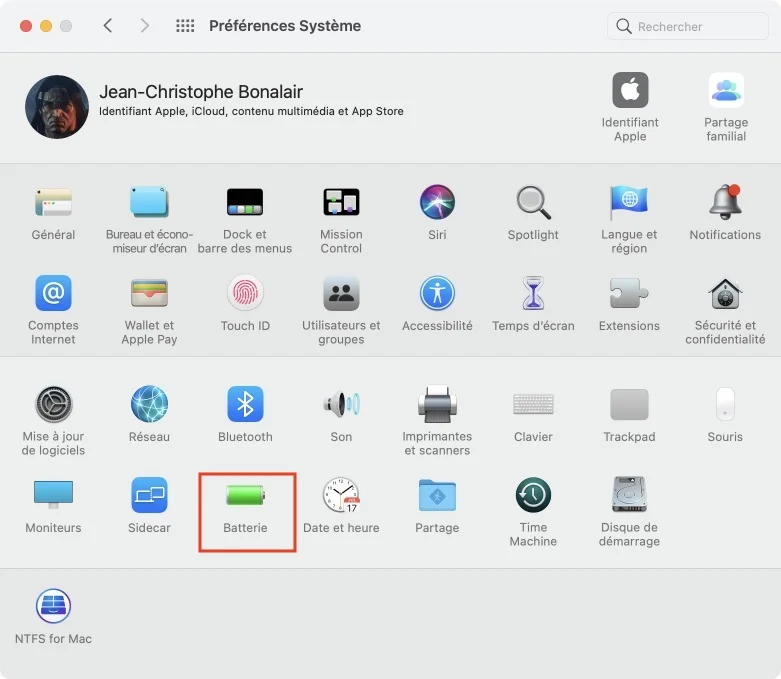Open the Clavier keyboard settings
Screen dimensions: 781x679
[x=533, y=404]
